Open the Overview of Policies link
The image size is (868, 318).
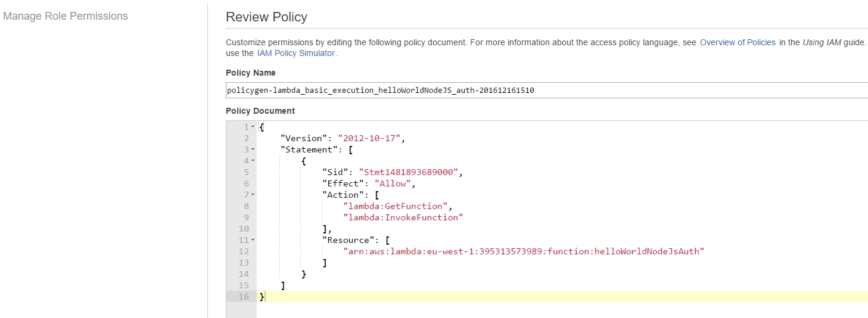pyautogui.click(x=738, y=42)
